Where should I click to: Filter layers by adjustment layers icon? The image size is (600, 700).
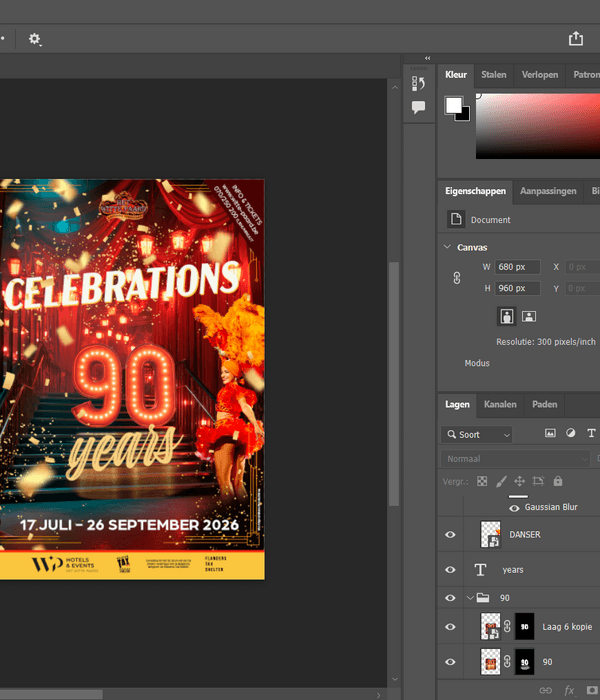point(571,434)
